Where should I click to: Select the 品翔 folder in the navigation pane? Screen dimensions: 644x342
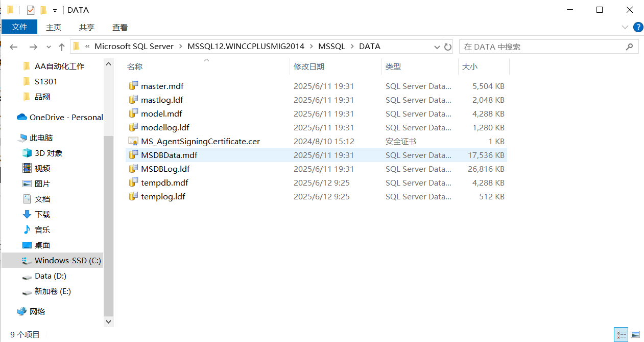click(x=42, y=97)
